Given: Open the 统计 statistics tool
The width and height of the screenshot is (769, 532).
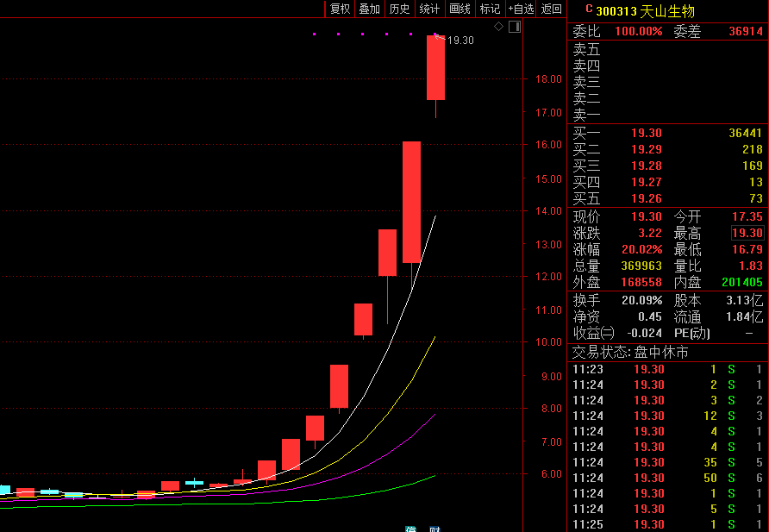Looking at the screenshot, I should [429, 9].
